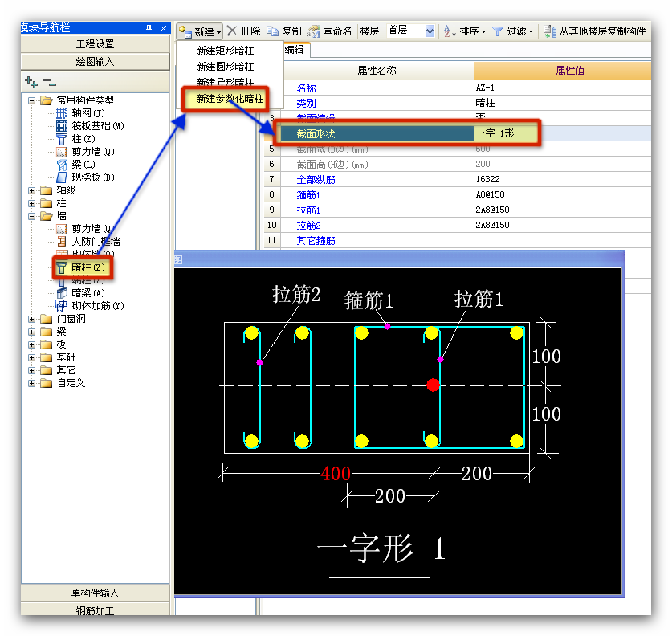The image size is (672, 636).
Task: Select the 截面形状 property row
Action: (377, 134)
